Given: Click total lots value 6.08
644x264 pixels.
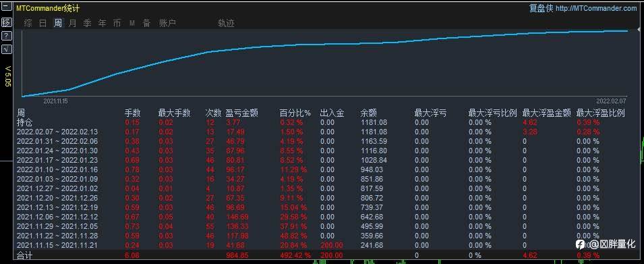Looking at the screenshot, I should tap(131, 255).
